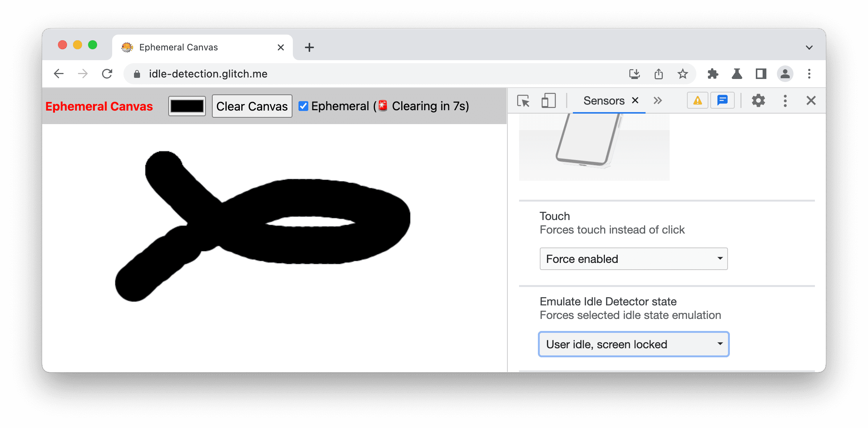Enable Touch force enabled setting
Screen dimensions: 868x428
pos(632,258)
